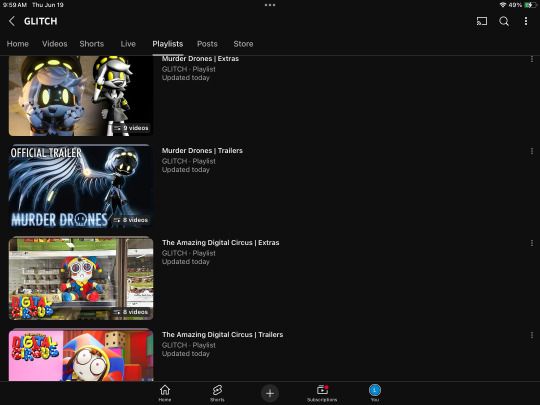Open options for Murder Drones | Trailers playlist
540x405 pixels.
click(x=532, y=151)
